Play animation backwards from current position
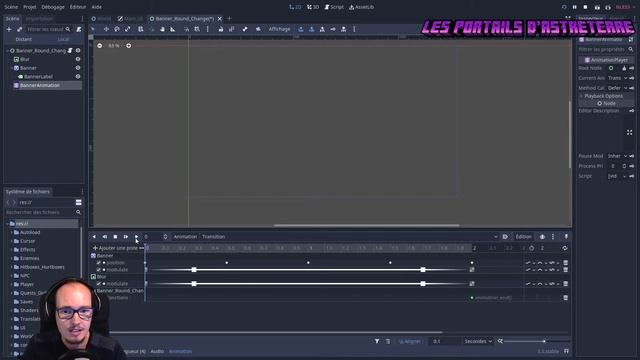640x360 pixels. (94, 237)
